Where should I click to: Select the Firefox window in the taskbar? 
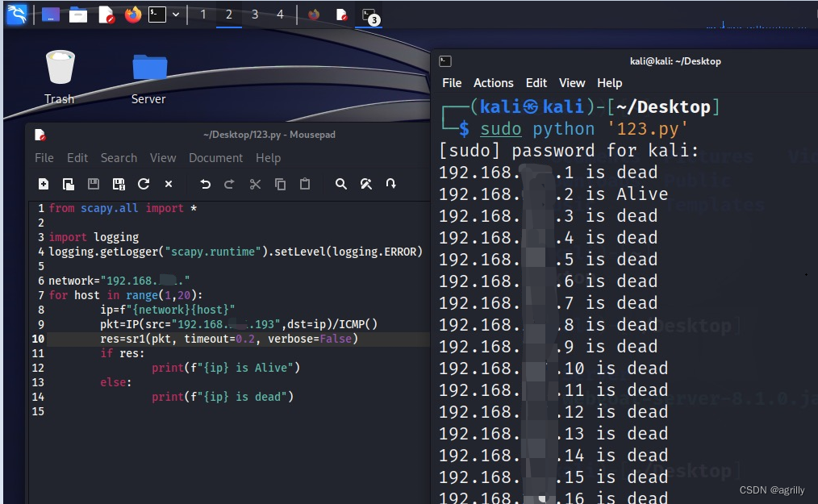(x=314, y=15)
